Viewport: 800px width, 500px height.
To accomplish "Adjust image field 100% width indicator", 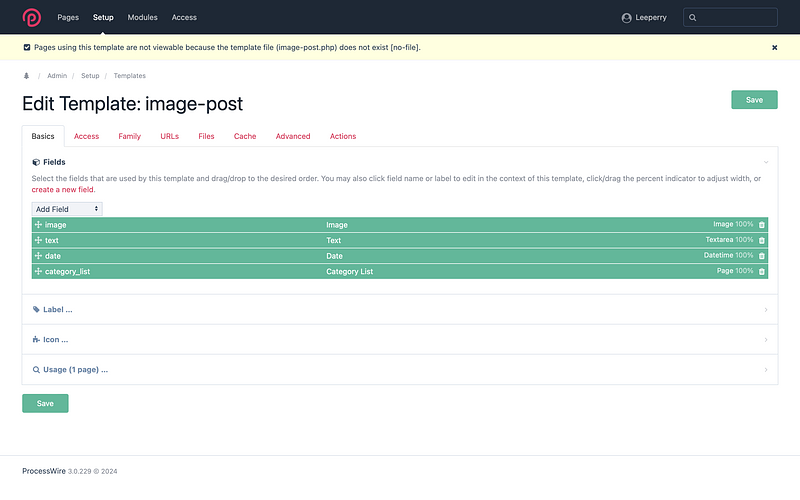I will [x=744, y=224].
